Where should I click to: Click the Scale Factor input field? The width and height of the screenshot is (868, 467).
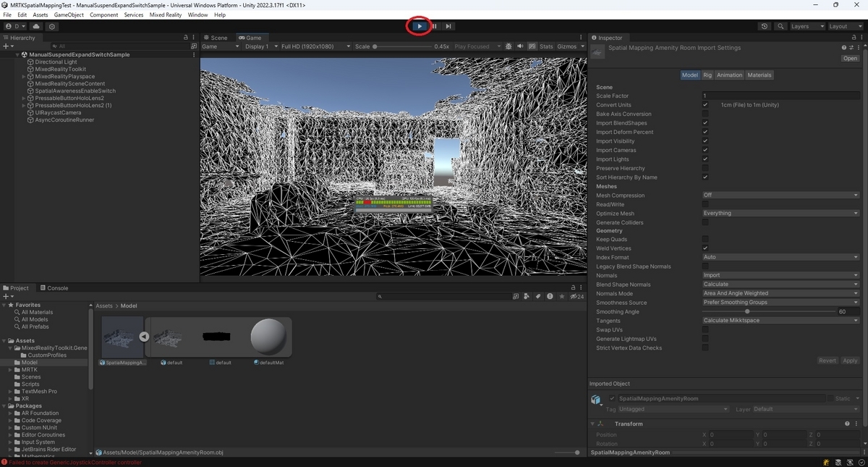780,96
